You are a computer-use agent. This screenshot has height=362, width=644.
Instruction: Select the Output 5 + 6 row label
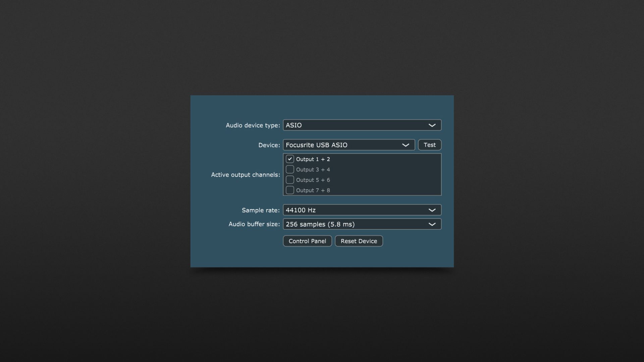click(313, 180)
